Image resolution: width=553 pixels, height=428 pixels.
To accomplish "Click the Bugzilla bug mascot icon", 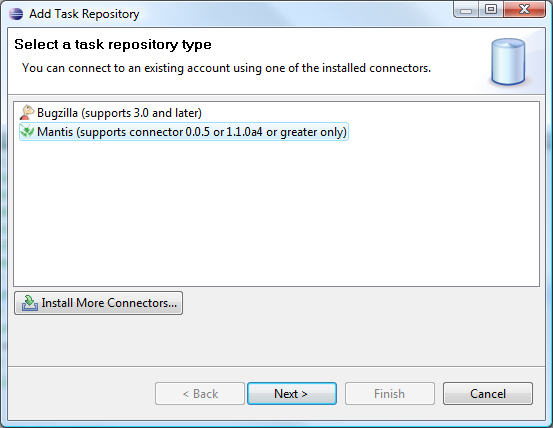I will [x=26, y=113].
